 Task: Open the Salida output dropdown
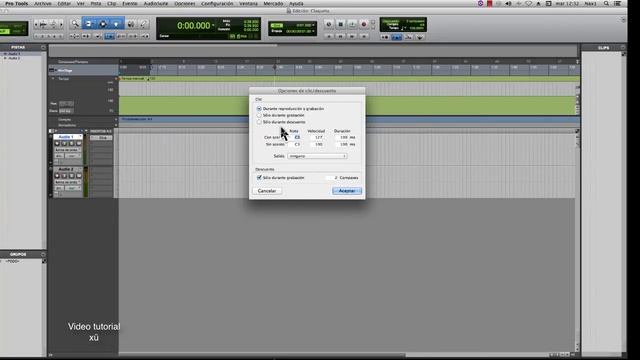click(317, 156)
